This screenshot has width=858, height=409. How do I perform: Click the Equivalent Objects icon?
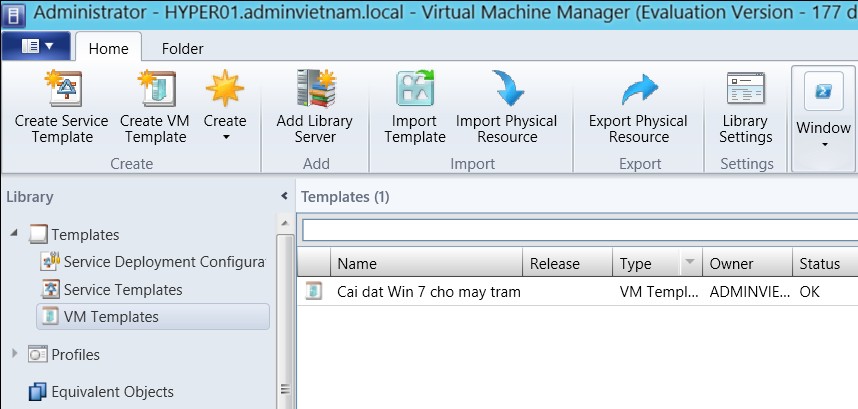coord(38,392)
